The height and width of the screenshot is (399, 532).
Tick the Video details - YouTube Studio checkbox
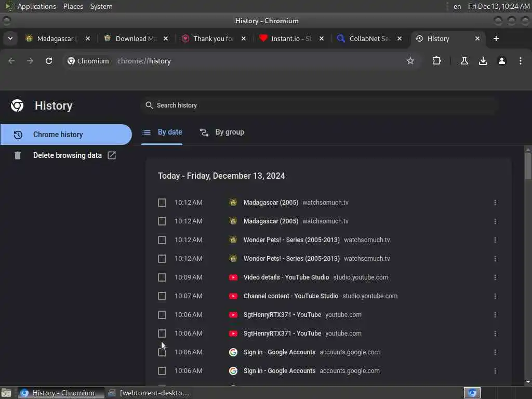click(x=162, y=277)
